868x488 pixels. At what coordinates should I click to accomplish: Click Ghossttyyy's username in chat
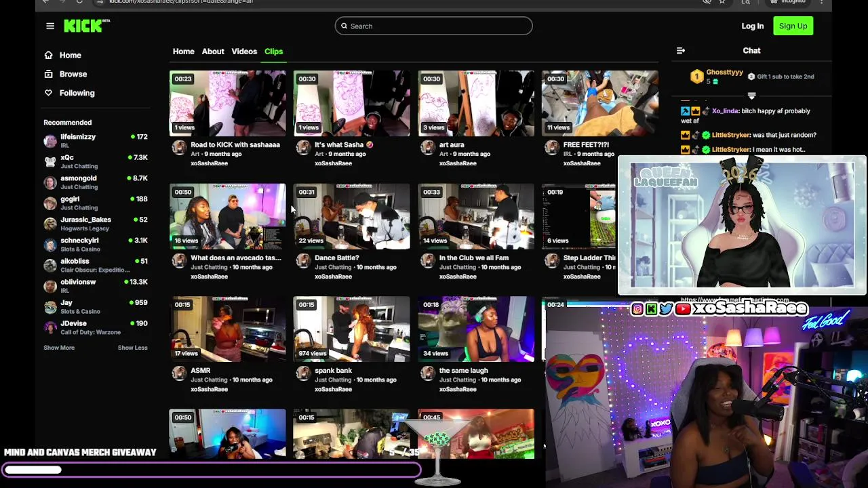pyautogui.click(x=724, y=73)
